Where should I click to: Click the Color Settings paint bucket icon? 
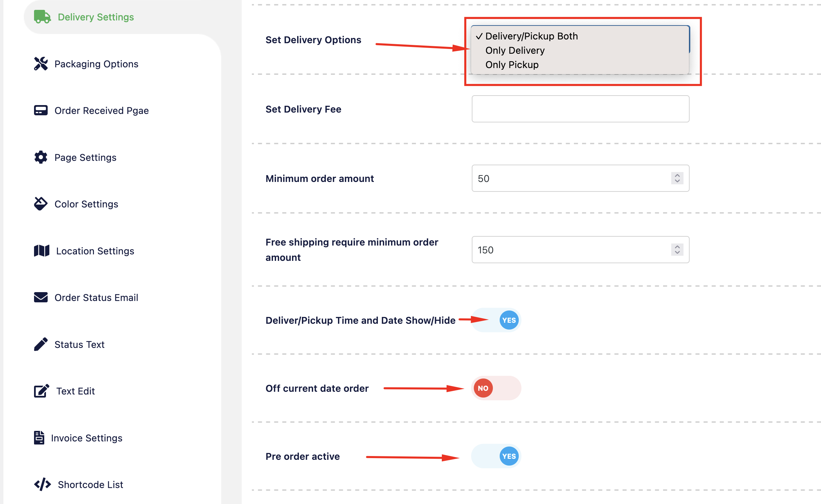point(41,204)
